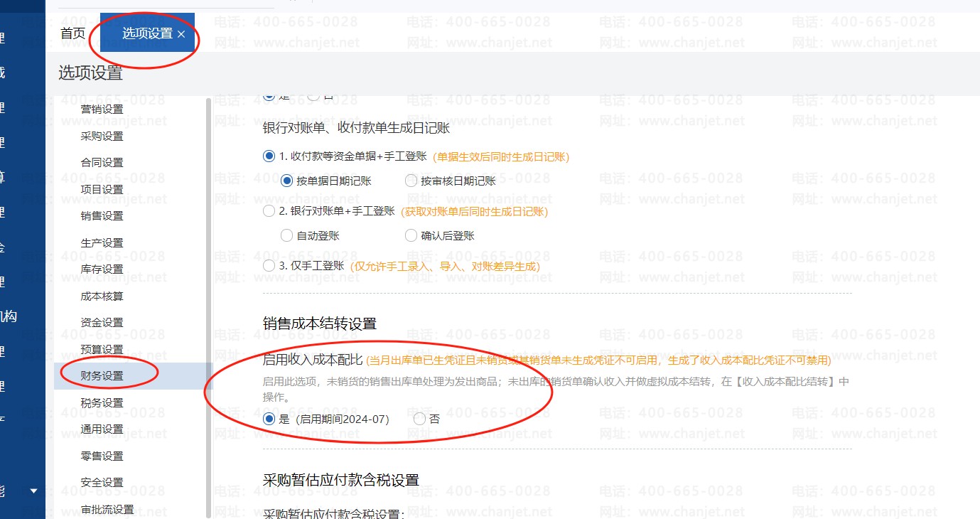The image size is (980, 519).
Task: Click the 启用收入成本配比 label
Action: [x=313, y=360]
